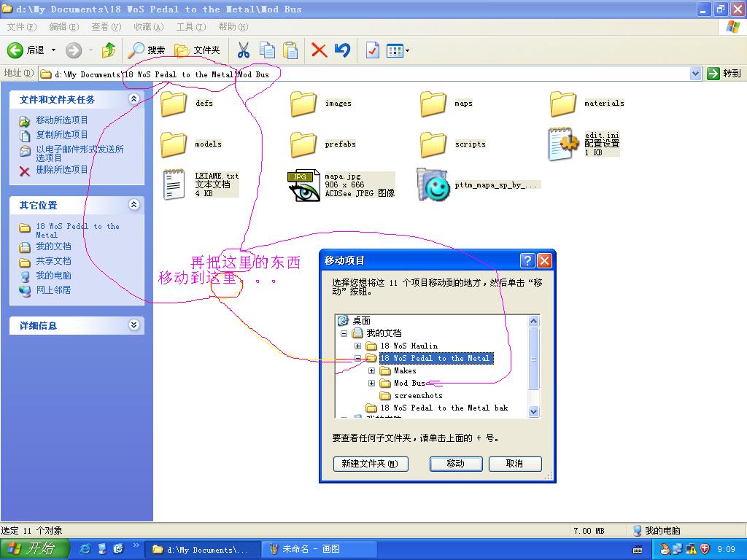This screenshot has width=747, height=560.
Task: Click the 移动 button in dialog
Action: click(456, 463)
